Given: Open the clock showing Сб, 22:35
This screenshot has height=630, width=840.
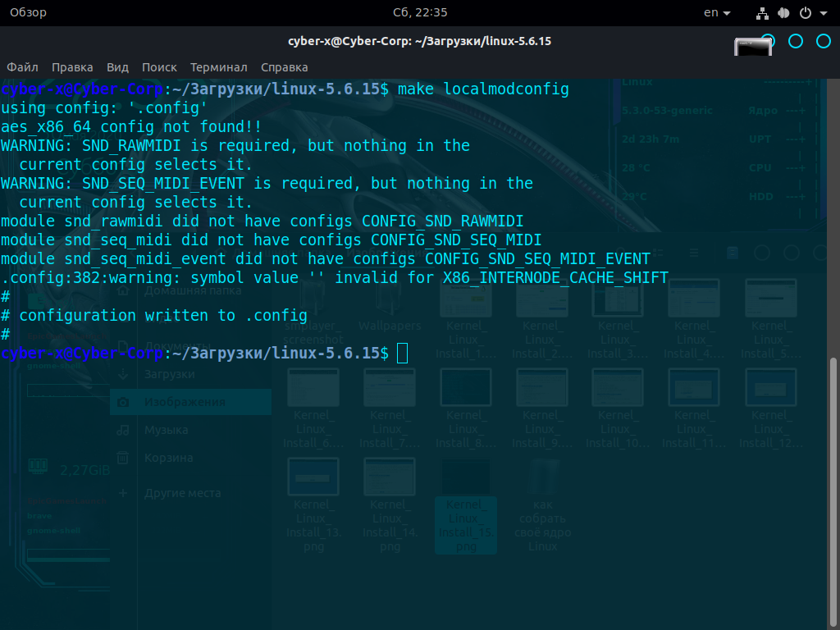Looking at the screenshot, I should 420,12.
